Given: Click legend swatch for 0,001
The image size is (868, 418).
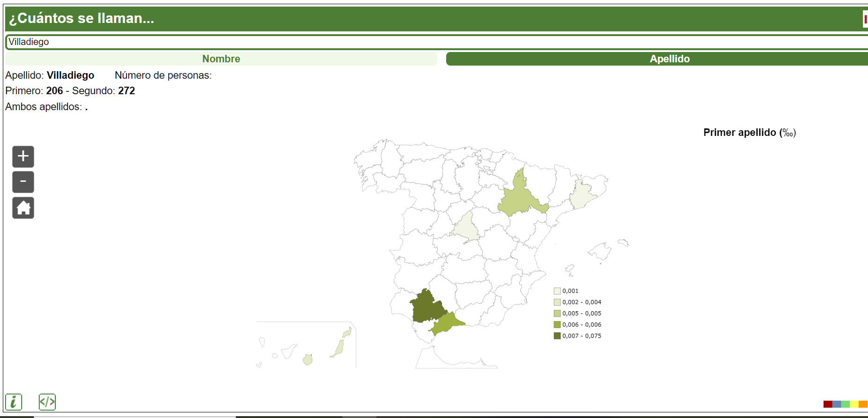Looking at the screenshot, I should pyautogui.click(x=557, y=291).
